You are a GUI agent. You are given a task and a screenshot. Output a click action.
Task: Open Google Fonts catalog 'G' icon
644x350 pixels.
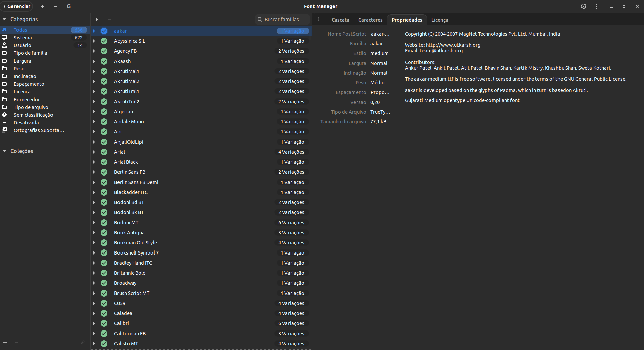click(69, 6)
